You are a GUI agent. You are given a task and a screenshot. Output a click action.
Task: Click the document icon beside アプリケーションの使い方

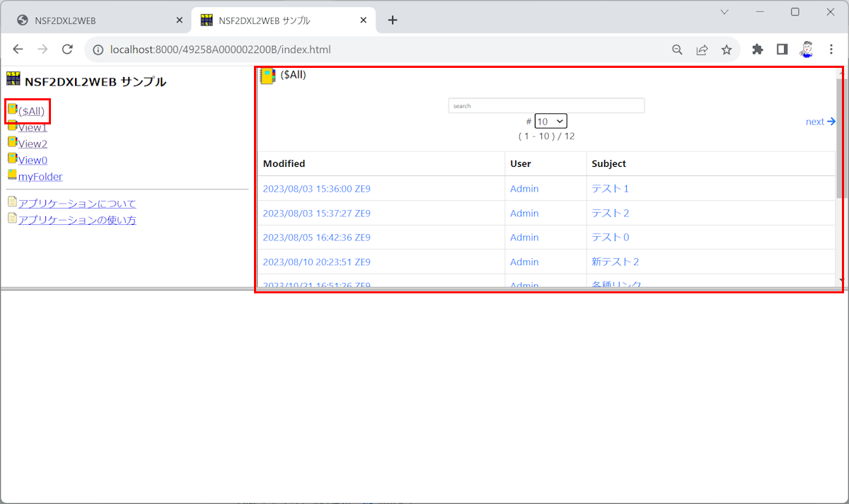click(x=12, y=218)
